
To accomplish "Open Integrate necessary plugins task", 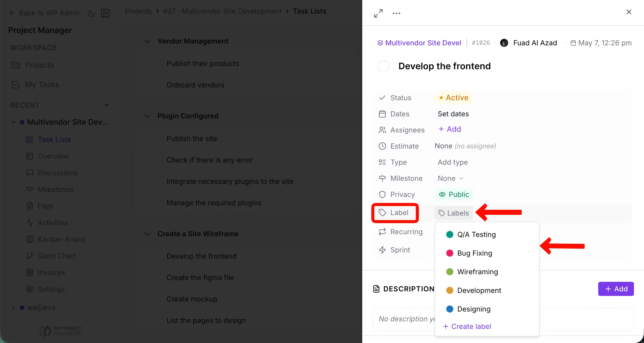I will point(230,181).
